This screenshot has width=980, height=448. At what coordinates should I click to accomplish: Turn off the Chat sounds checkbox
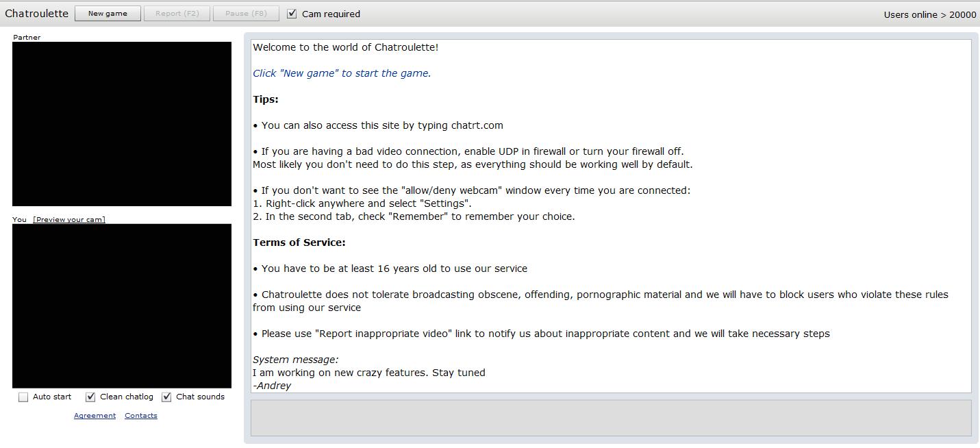[x=166, y=397]
